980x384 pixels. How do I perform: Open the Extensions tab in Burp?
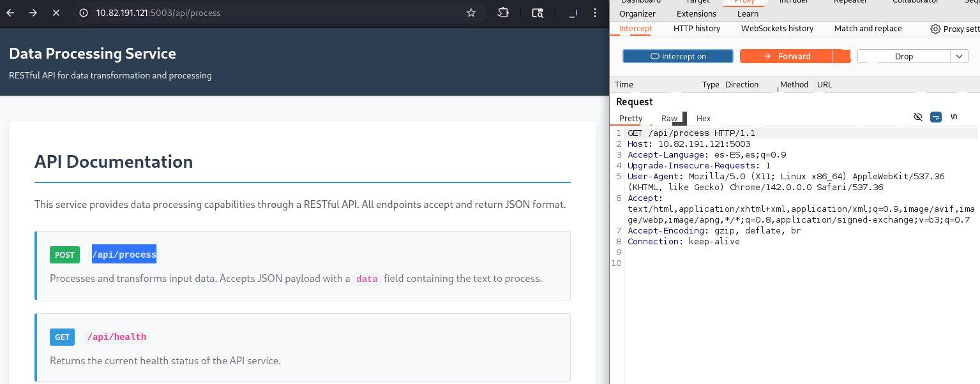click(697, 13)
